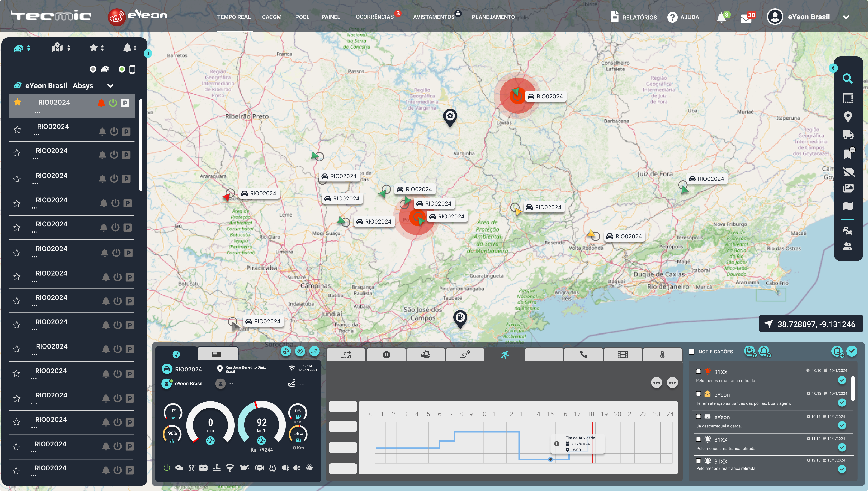Click the cars icon in right sidebar
The width and height of the screenshot is (868, 491).
tap(847, 231)
